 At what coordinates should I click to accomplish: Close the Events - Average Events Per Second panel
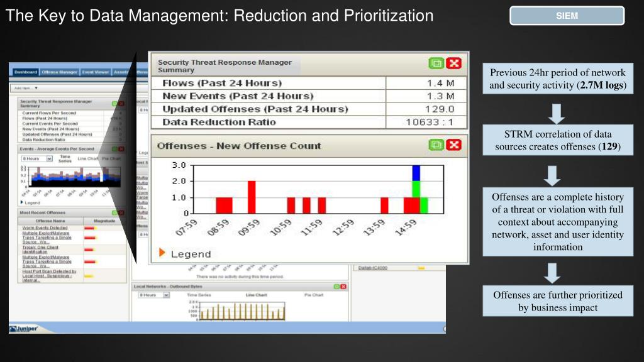click(121, 149)
